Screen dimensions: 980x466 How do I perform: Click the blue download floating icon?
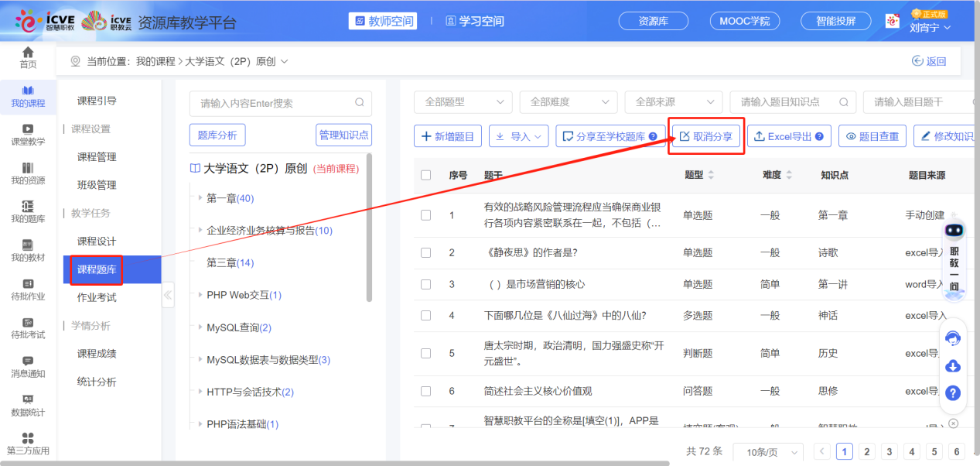[953, 366]
